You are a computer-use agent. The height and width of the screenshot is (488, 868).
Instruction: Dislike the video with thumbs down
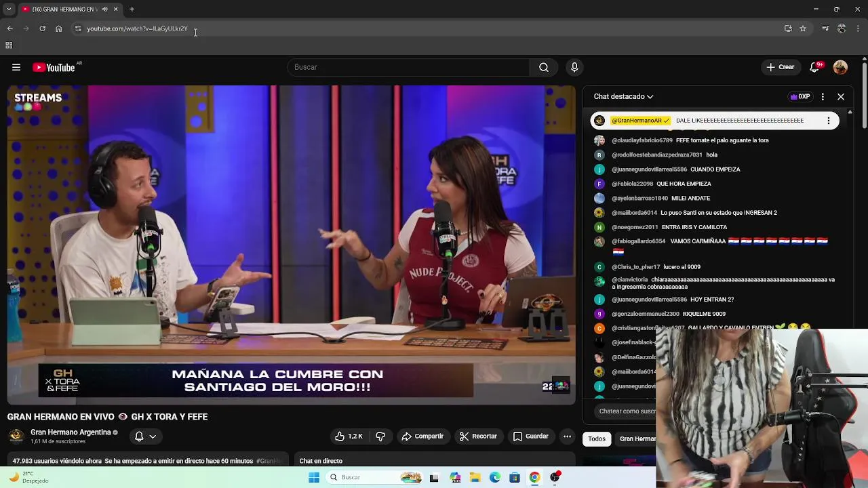tap(380, 436)
